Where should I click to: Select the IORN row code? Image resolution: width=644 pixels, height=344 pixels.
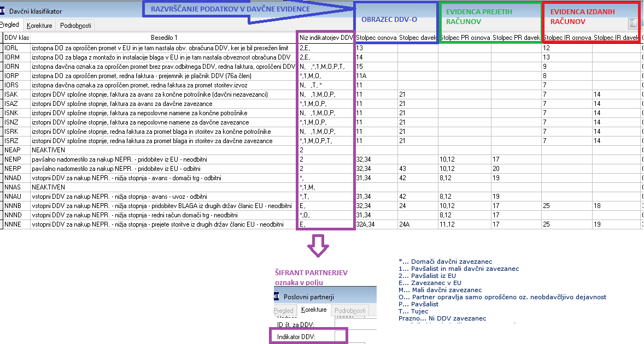(x=12, y=67)
